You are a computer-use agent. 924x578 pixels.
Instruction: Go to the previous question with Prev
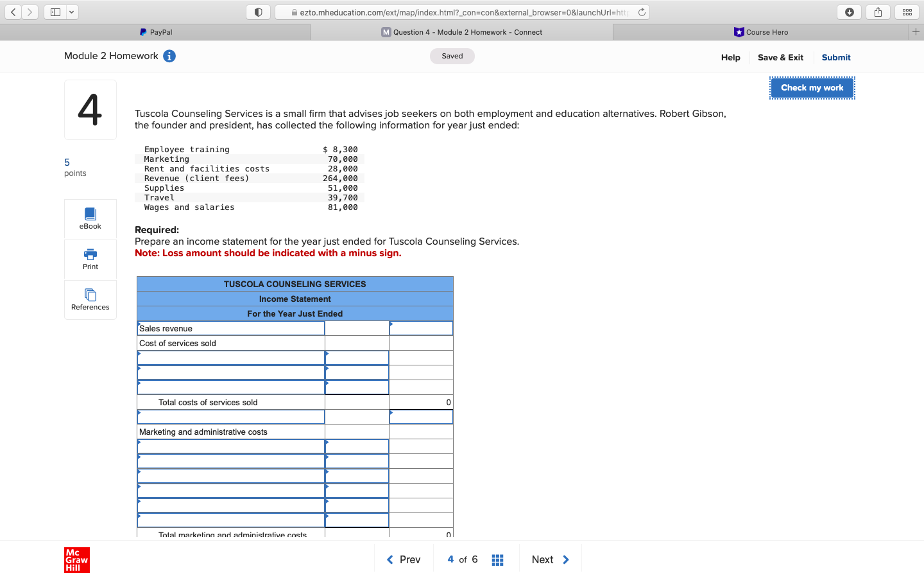pos(404,559)
